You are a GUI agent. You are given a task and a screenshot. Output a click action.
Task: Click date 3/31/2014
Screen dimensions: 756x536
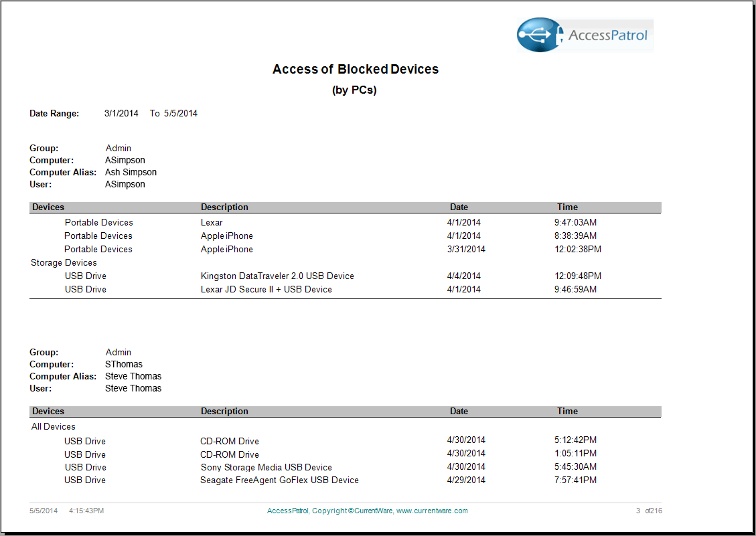coord(466,250)
